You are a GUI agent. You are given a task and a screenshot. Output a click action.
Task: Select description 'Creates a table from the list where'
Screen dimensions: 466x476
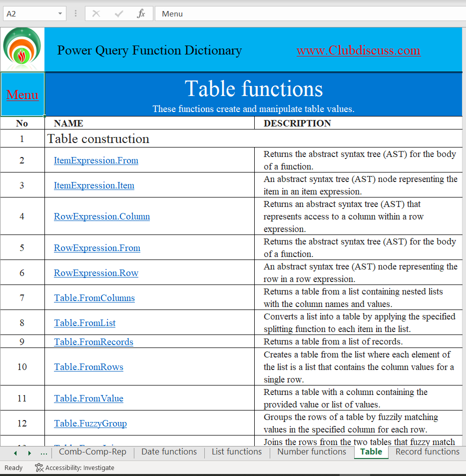point(359,366)
